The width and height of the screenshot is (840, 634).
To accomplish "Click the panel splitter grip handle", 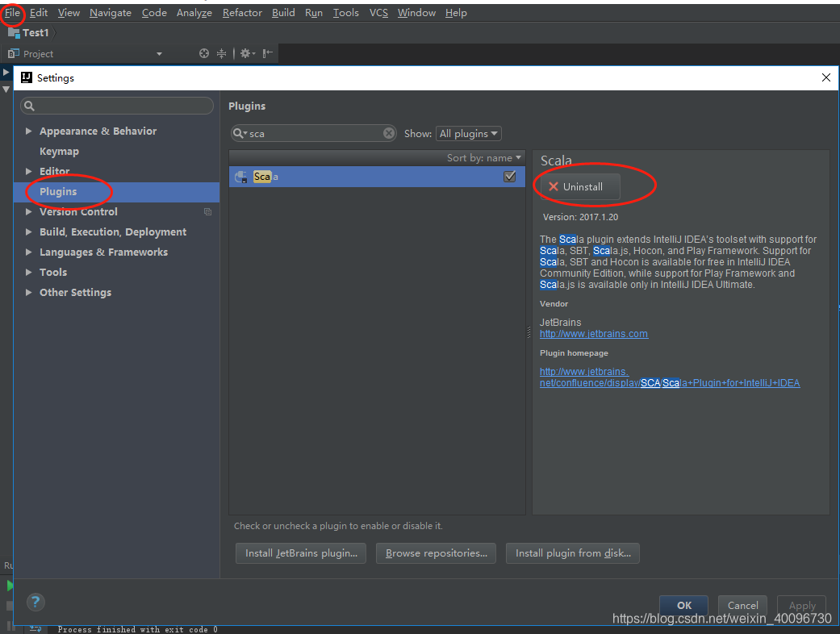I will pyautogui.click(x=529, y=332).
